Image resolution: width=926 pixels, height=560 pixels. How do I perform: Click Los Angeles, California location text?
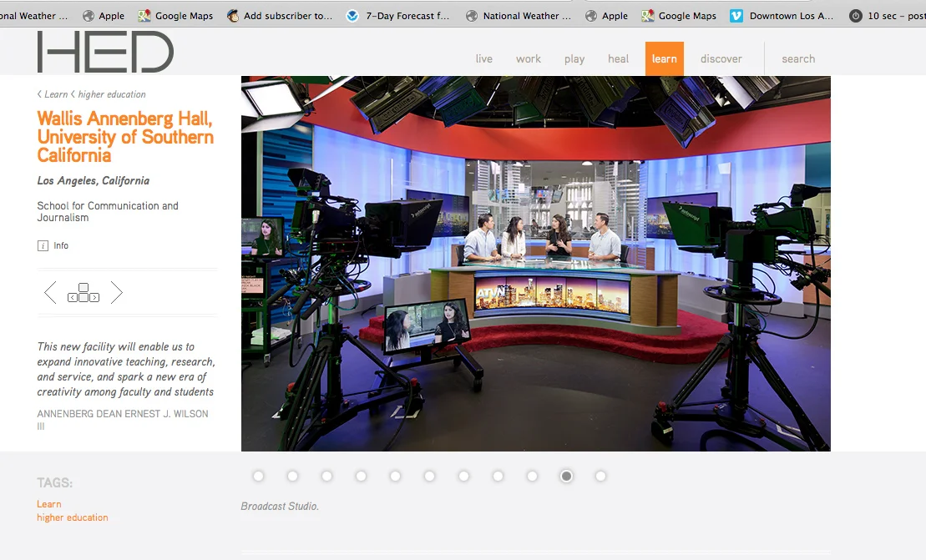pyautogui.click(x=94, y=180)
